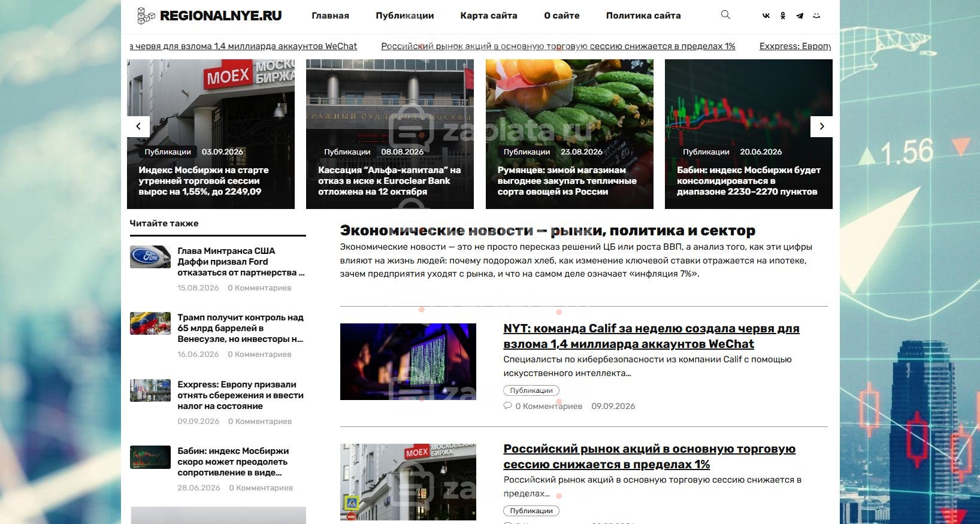
Task: Click Публикации tag on the 23.08.2026 slide
Action: pos(527,152)
